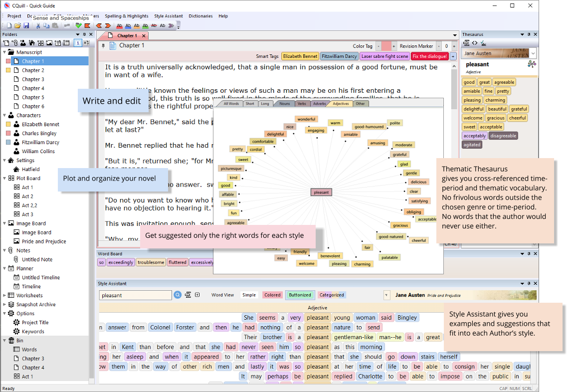Click the angle brackets icon in Thesaurus
Screen dimensions: 569x392
[475, 43]
